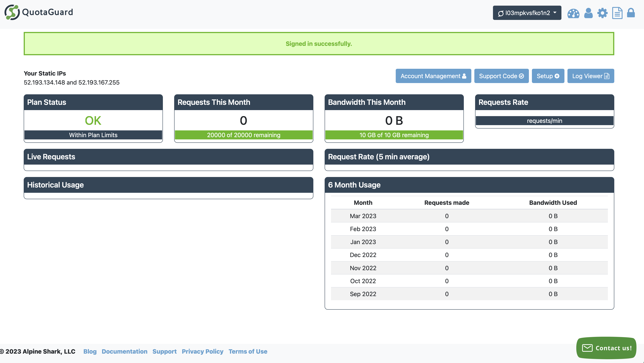The image size is (644, 363).
Task: Click the OK plan status value
Action: point(93,121)
